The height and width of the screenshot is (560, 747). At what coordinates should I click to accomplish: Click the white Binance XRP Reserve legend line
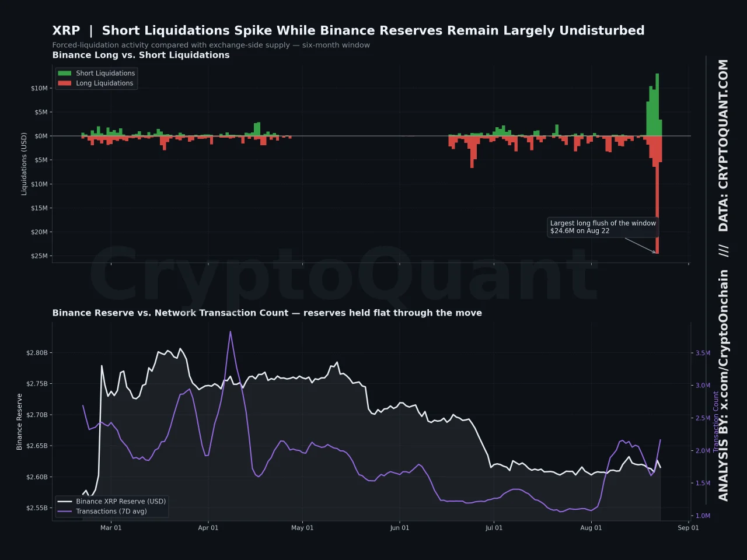click(65, 502)
